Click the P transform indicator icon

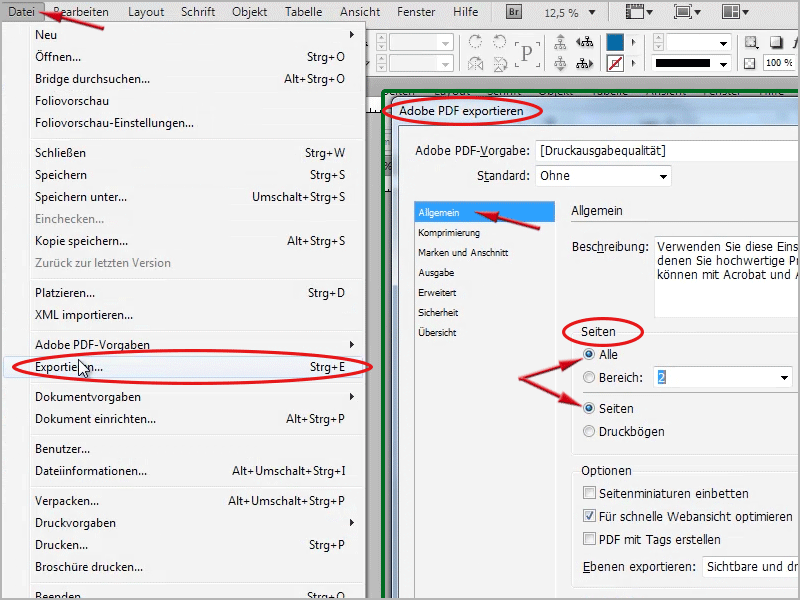coord(527,53)
